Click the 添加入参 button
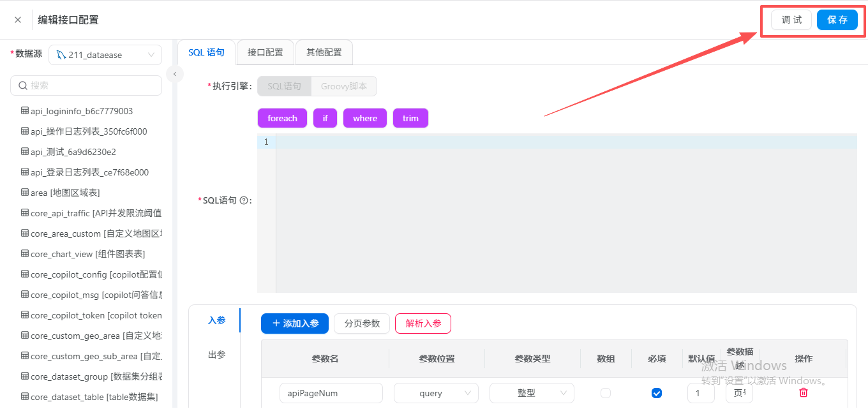This screenshot has width=868, height=409. [295, 323]
